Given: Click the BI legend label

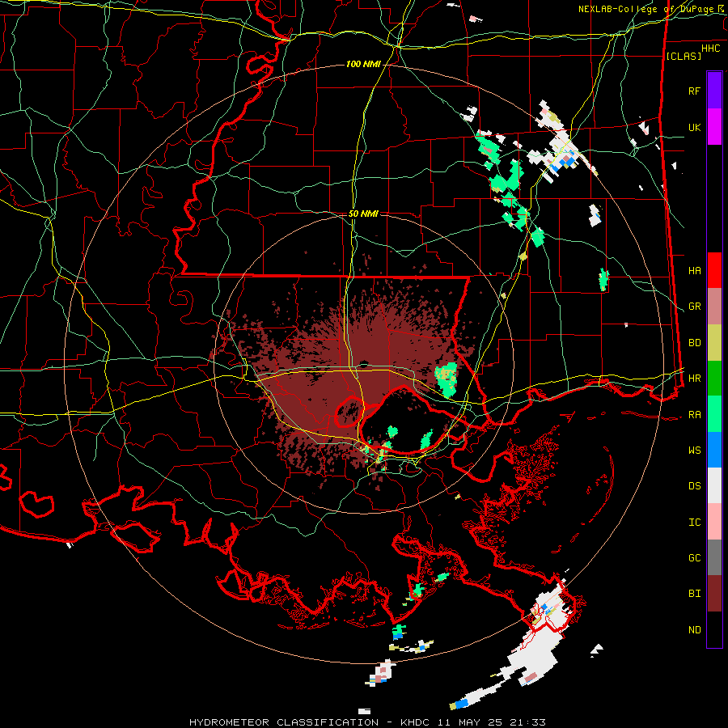Looking at the screenshot, I should (x=694, y=594).
